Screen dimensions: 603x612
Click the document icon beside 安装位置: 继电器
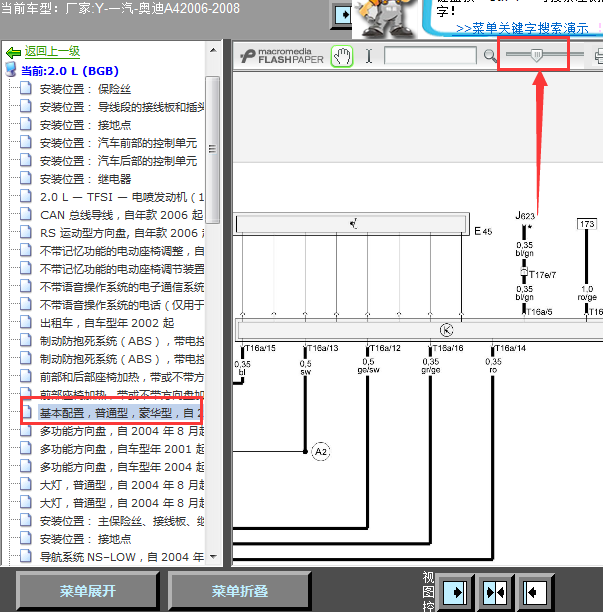tap(26, 179)
